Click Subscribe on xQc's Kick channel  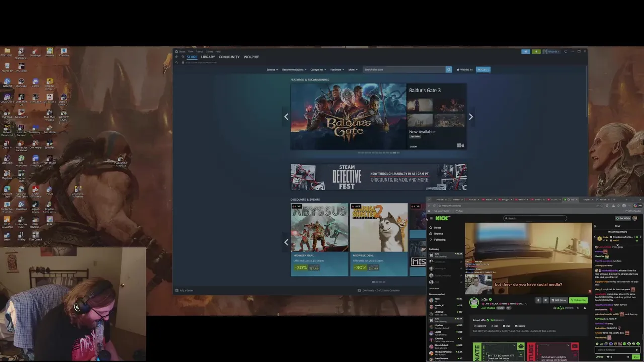(578, 300)
